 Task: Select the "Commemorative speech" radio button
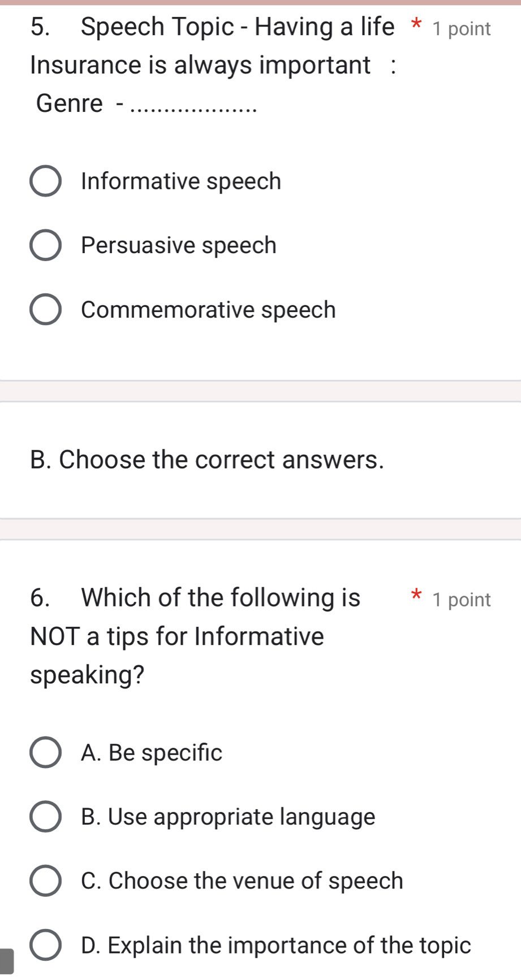coord(46,310)
